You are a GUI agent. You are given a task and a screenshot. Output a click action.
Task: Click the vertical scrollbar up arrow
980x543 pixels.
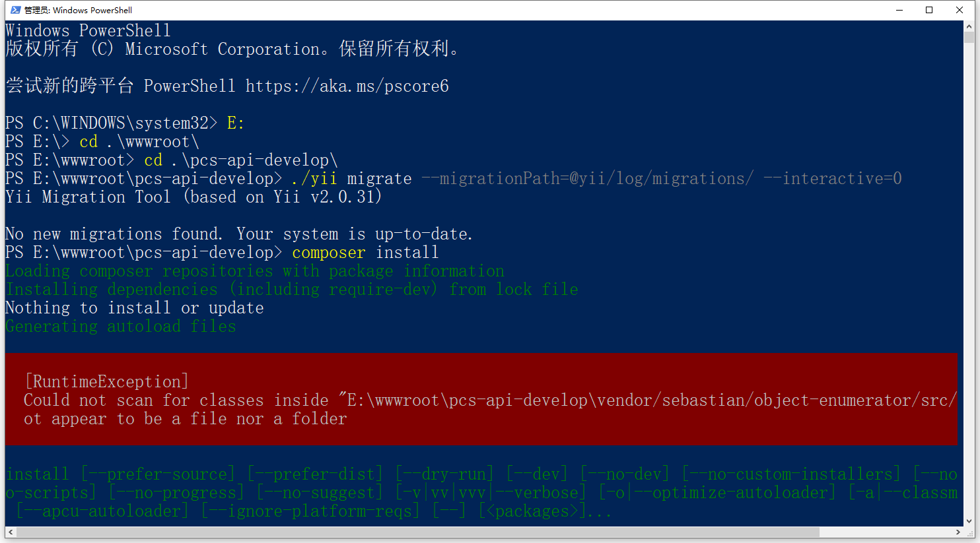pyautogui.click(x=969, y=26)
